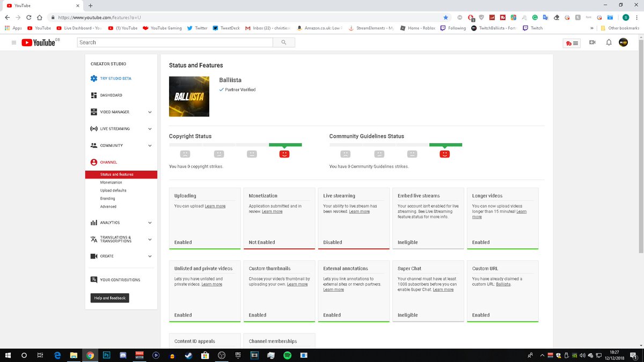Click the Help and feedback button
The height and width of the screenshot is (362, 644).
click(110, 298)
